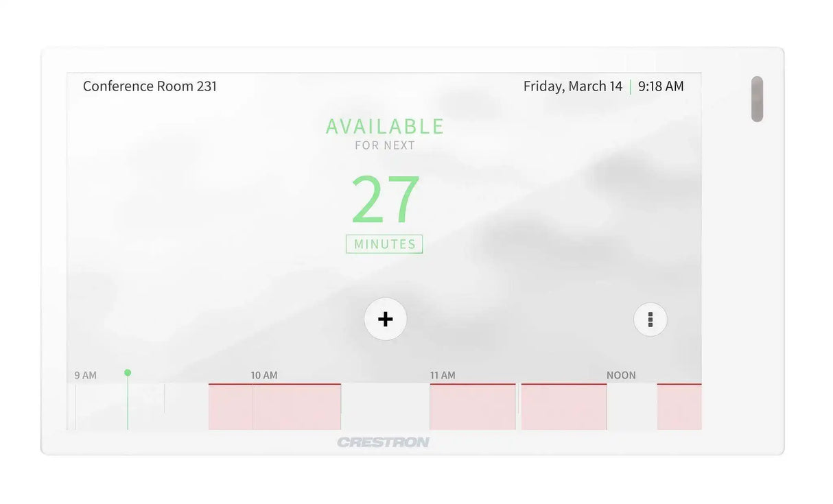
Task: Tap the booked block after noon
Action: pos(679,407)
